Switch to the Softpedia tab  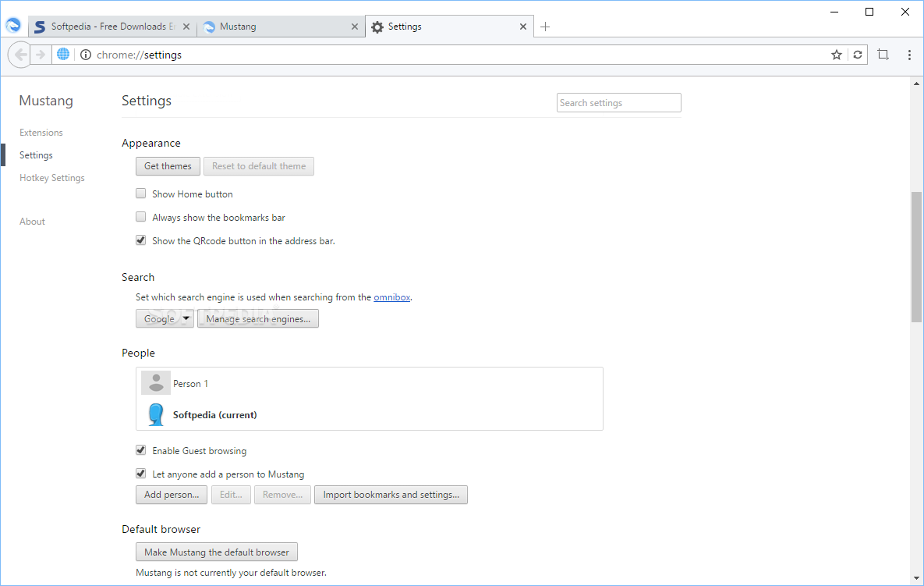coord(112,27)
